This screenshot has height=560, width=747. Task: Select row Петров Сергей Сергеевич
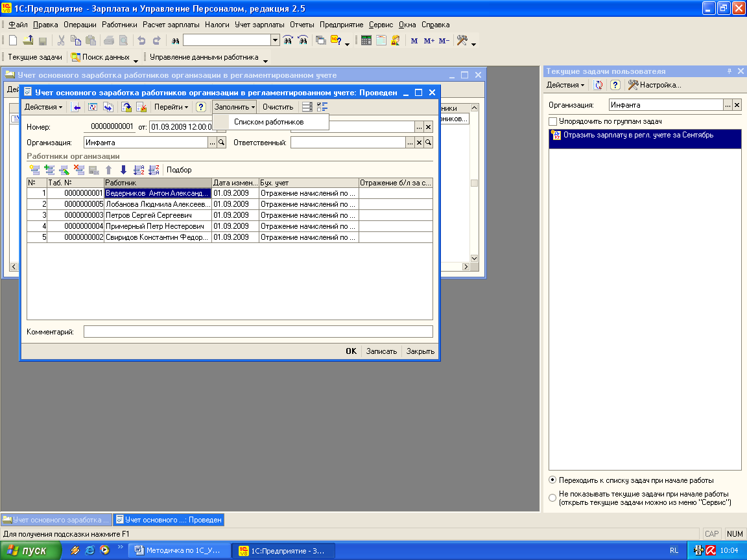pos(230,215)
